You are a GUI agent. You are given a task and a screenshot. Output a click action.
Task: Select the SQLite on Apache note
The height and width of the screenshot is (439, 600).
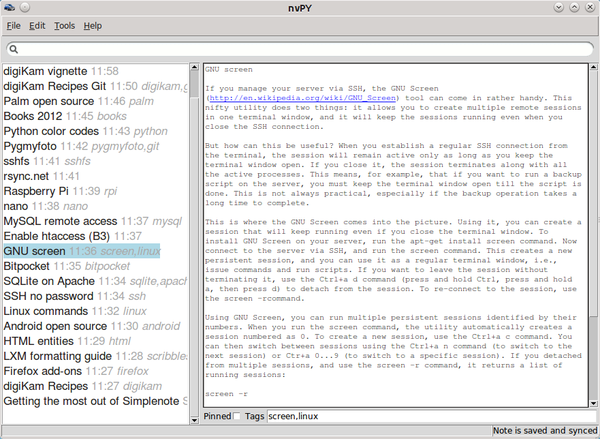[96, 281]
